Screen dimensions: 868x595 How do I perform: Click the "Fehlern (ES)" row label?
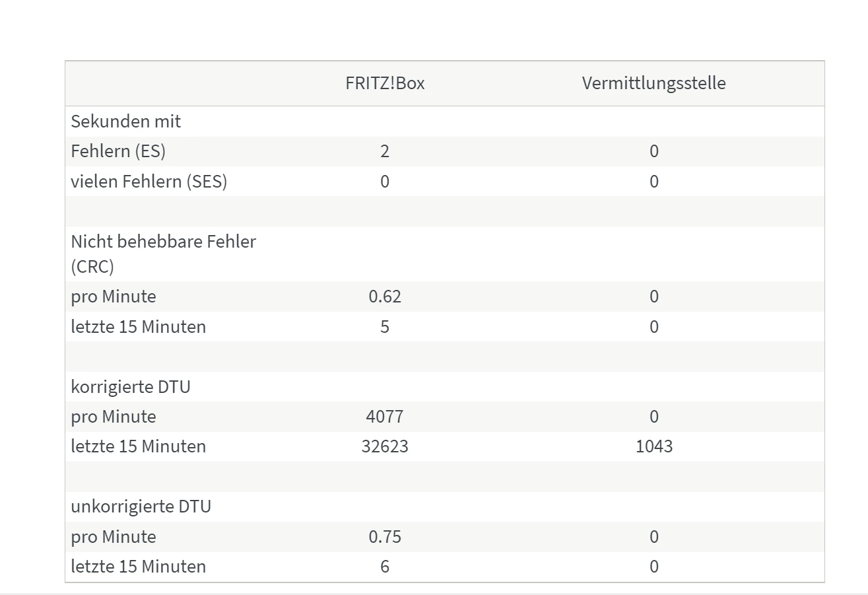point(118,151)
